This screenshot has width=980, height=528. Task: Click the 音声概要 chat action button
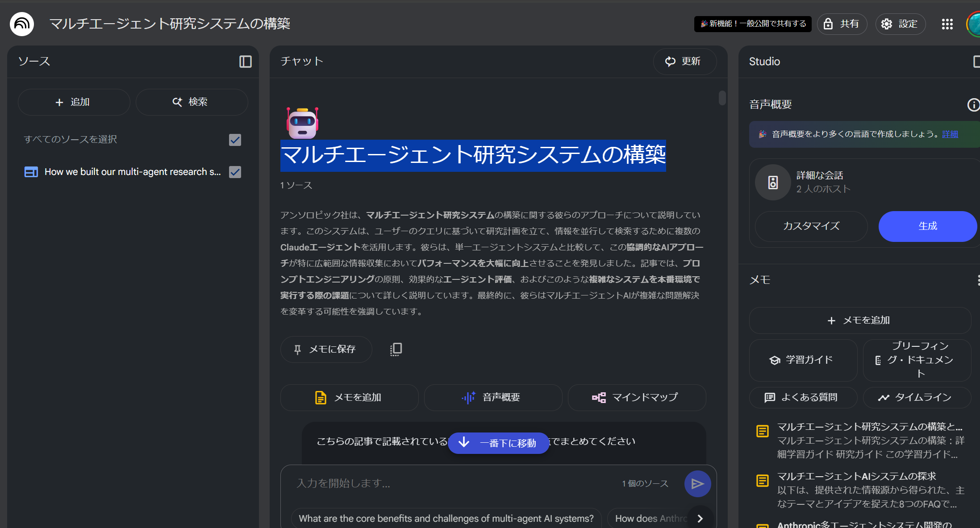pos(492,398)
